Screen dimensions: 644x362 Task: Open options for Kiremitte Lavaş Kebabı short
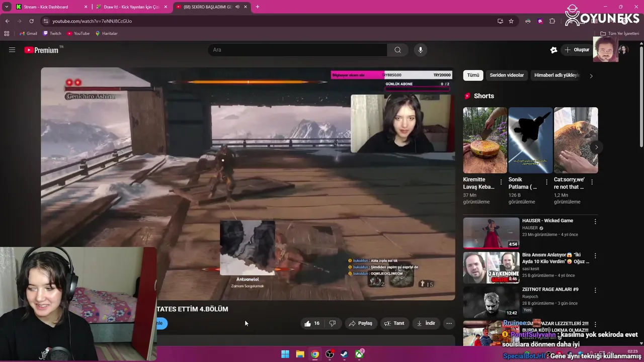pos(501,182)
